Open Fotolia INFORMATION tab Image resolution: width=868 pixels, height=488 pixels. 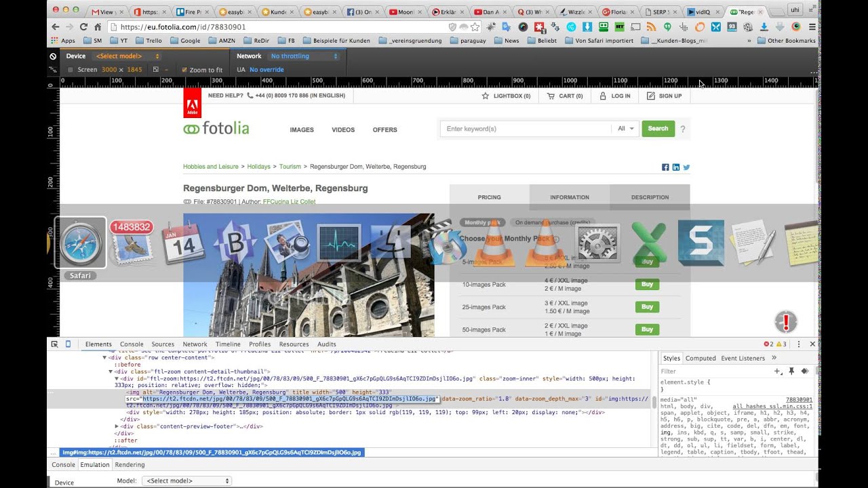point(570,197)
